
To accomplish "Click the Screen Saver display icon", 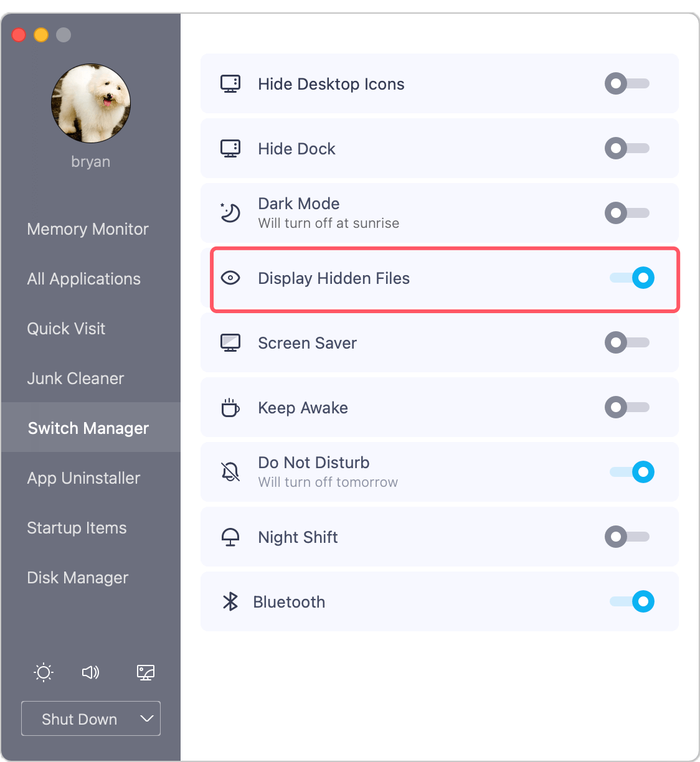I will point(230,342).
